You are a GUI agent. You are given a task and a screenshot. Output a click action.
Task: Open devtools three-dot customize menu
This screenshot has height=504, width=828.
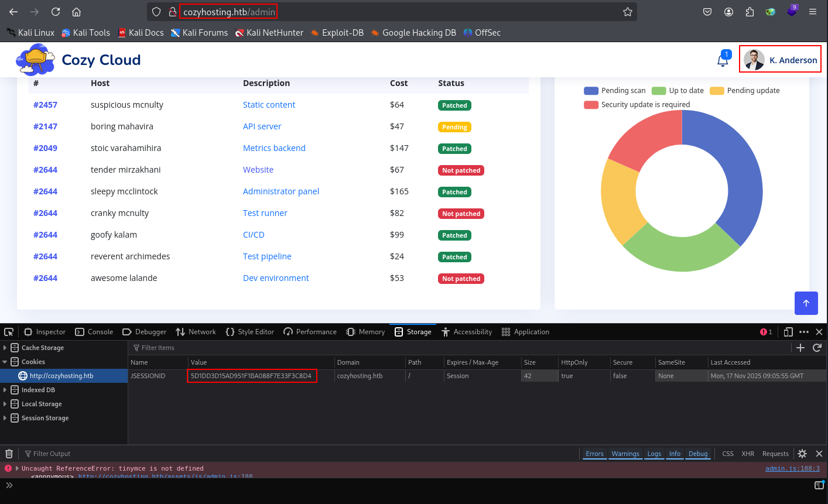pyautogui.click(x=804, y=332)
